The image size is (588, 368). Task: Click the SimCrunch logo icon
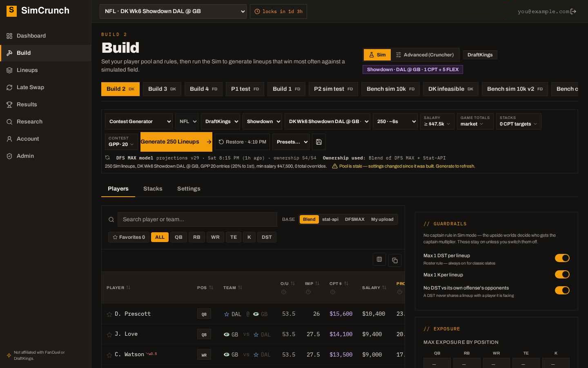12,11
